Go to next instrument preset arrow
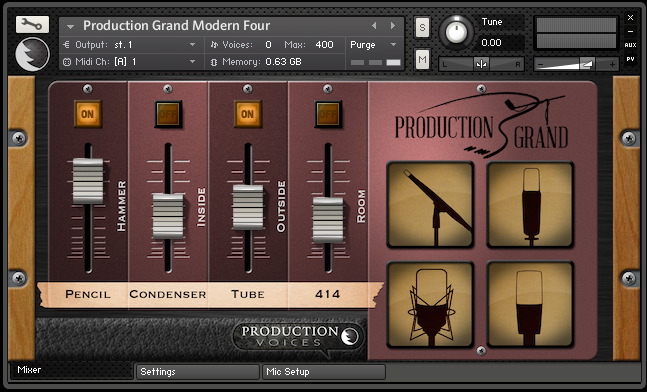The width and height of the screenshot is (647, 392). 393,26
